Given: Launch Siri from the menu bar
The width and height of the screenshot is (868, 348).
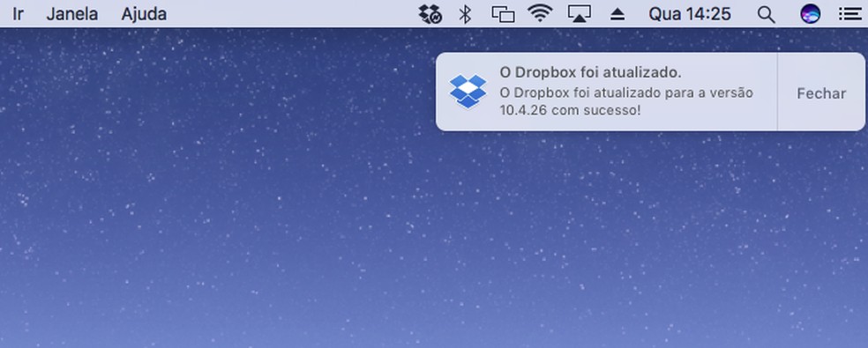Looking at the screenshot, I should click(x=810, y=14).
